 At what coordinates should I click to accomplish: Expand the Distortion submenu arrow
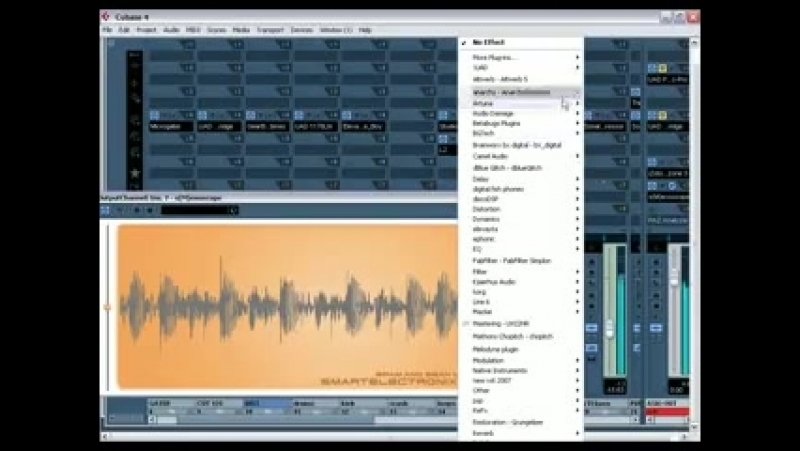click(x=578, y=209)
